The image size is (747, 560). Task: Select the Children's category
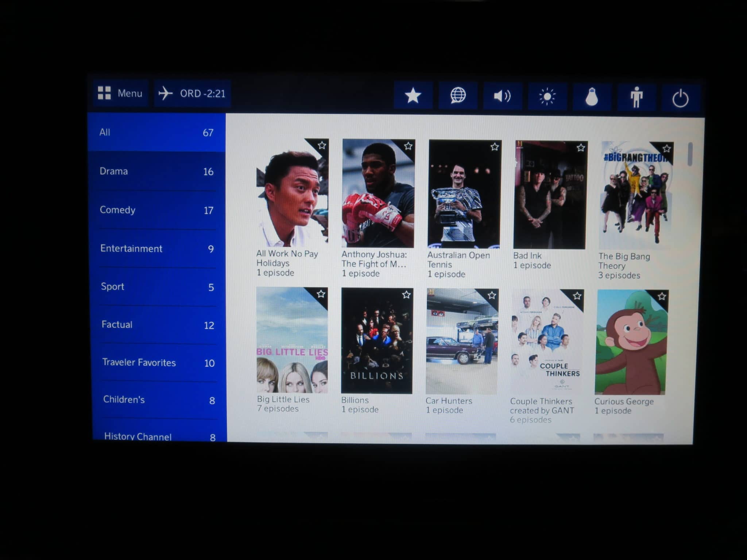[159, 400]
